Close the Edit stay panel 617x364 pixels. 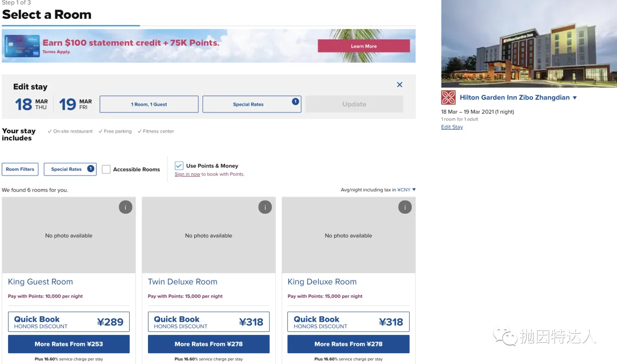point(399,85)
